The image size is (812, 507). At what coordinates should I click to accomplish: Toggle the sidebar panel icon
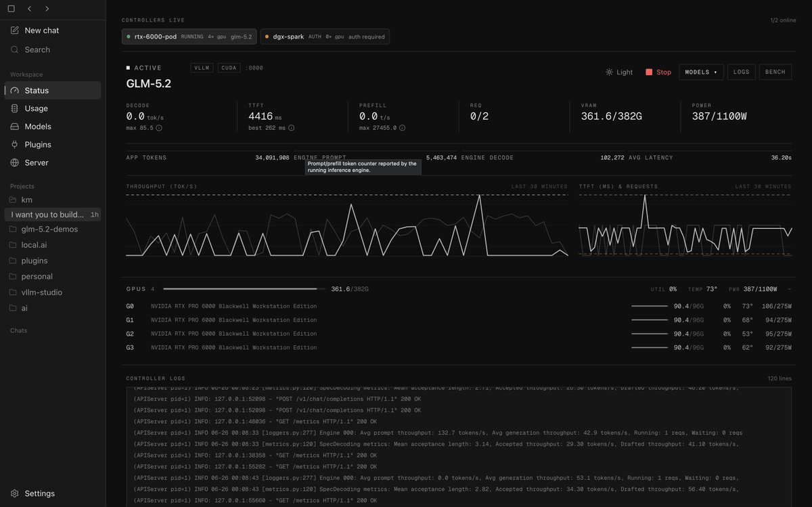click(x=11, y=9)
